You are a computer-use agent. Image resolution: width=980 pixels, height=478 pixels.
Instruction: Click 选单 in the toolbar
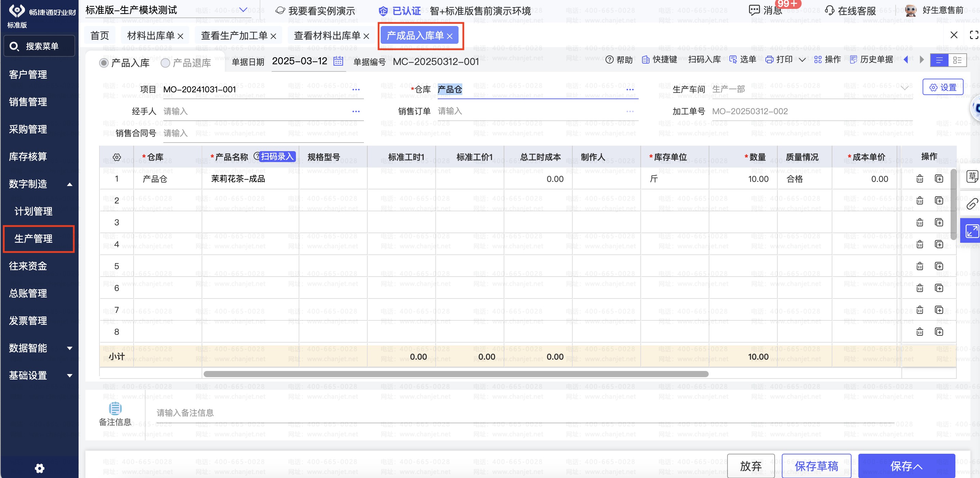pyautogui.click(x=742, y=59)
